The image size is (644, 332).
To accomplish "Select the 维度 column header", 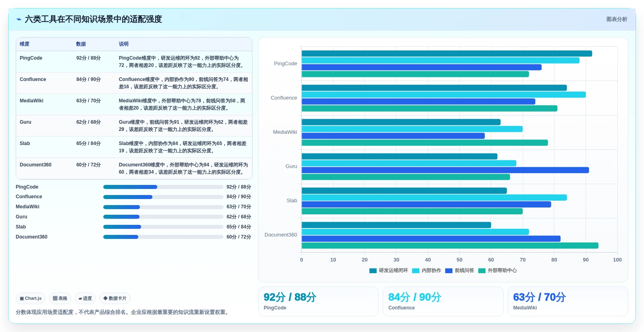I will [x=25, y=44].
